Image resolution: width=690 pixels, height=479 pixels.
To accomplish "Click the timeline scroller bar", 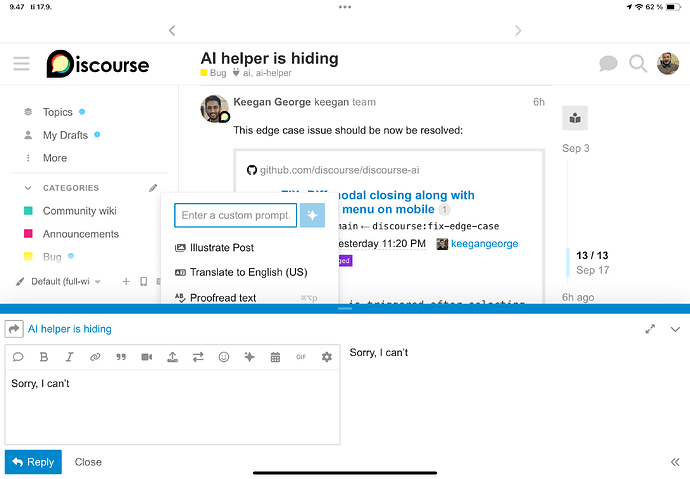I will pyautogui.click(x=568, y=262).
